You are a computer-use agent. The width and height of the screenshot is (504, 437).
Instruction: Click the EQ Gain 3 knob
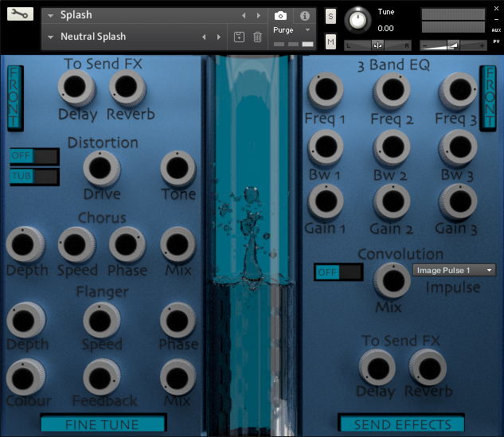coord(458,202)
